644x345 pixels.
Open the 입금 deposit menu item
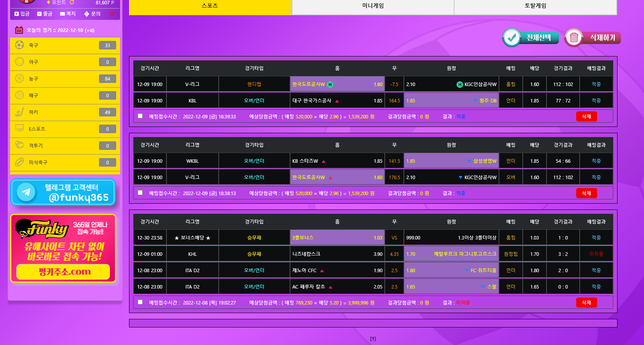[x=22, y=14]
